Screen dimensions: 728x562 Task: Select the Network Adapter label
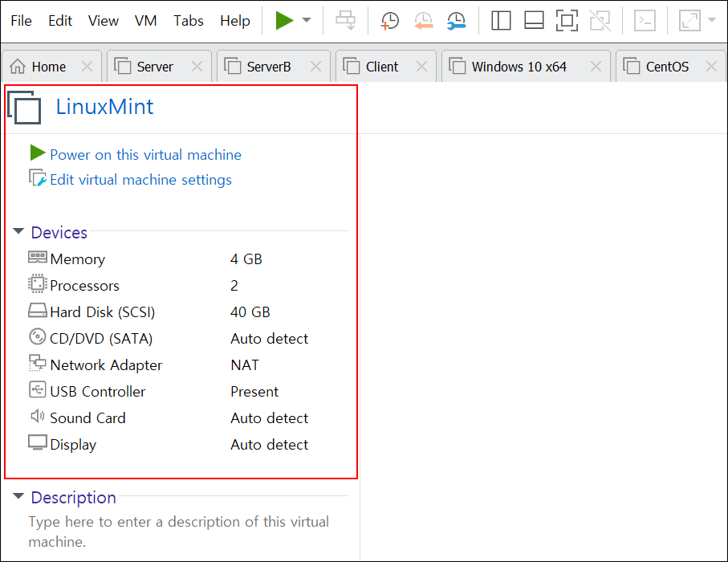[x=106, y=365]
